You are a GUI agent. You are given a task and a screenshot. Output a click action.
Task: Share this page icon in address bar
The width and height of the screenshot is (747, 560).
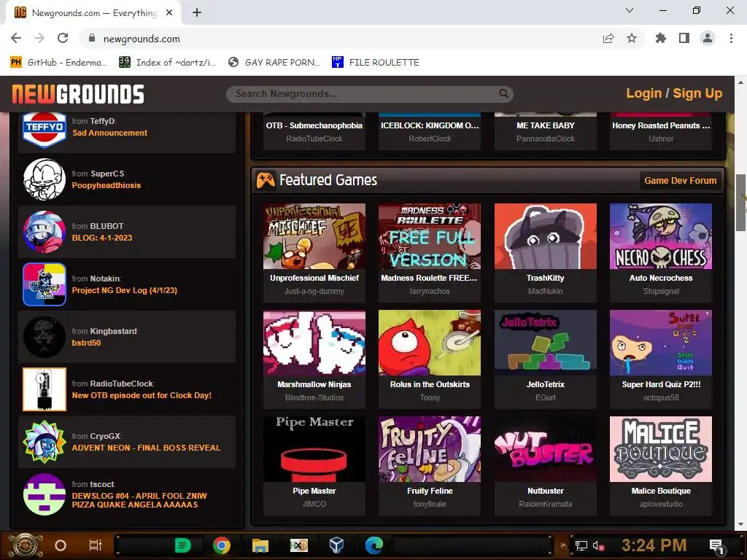(x=608, y=38)
